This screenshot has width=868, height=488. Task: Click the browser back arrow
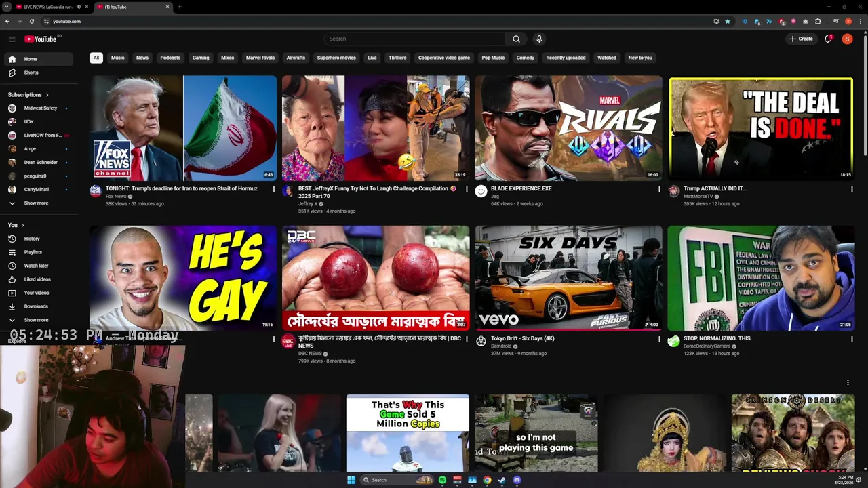click(x=7, y=21)
